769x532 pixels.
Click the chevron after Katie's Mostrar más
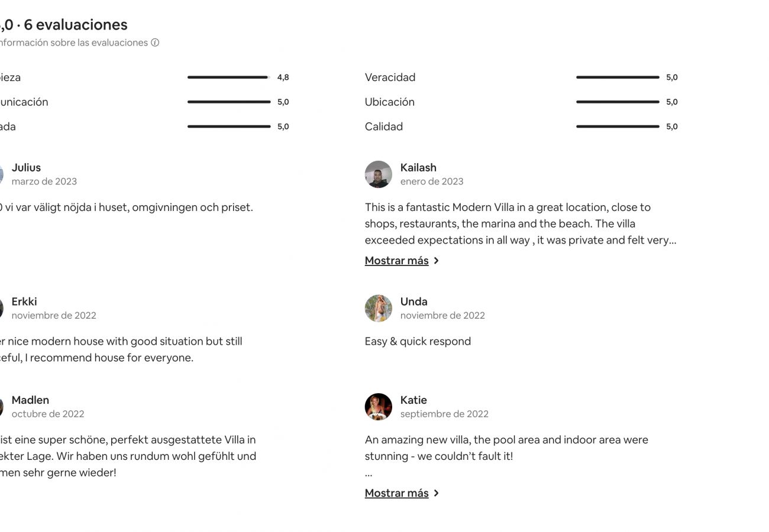point(436,493)
